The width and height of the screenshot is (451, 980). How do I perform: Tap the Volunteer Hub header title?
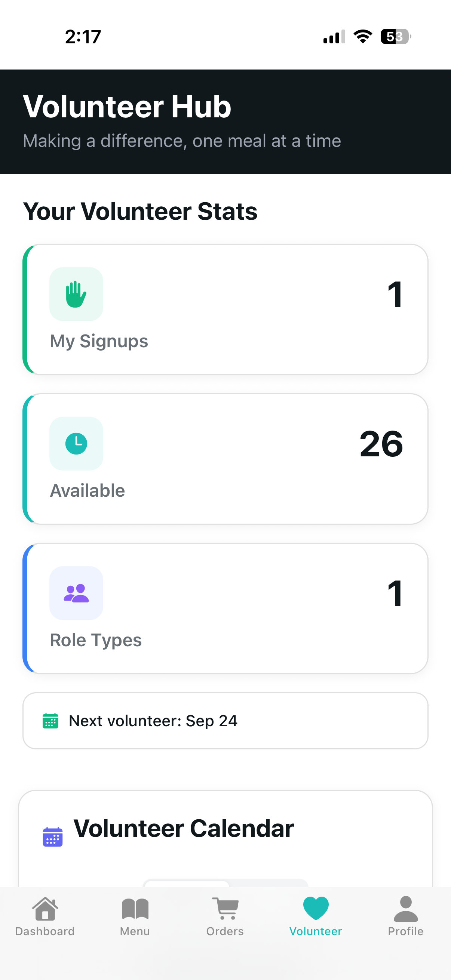pyautogui.click(x=127, y=107)
